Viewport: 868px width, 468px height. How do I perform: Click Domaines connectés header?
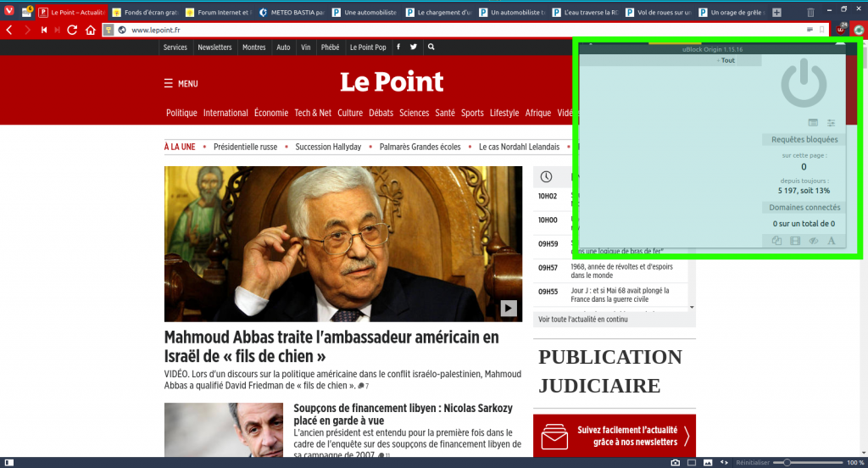(x=804, y=207)
